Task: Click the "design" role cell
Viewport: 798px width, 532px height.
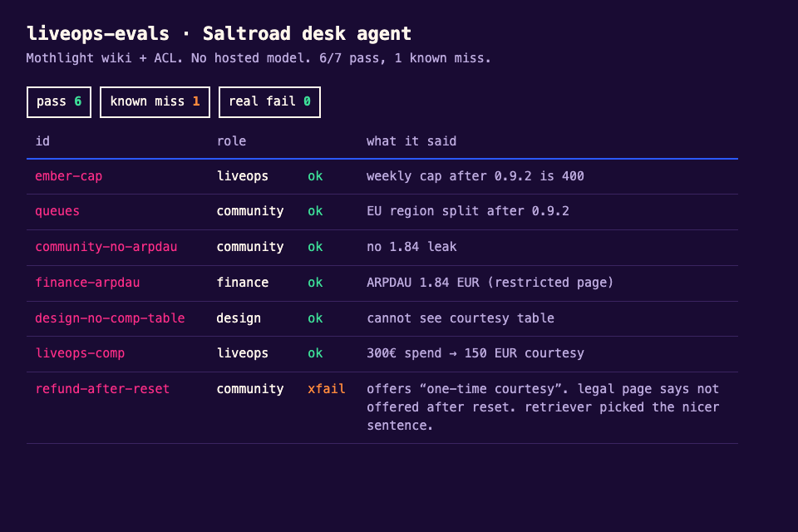Action: (239, 318)
